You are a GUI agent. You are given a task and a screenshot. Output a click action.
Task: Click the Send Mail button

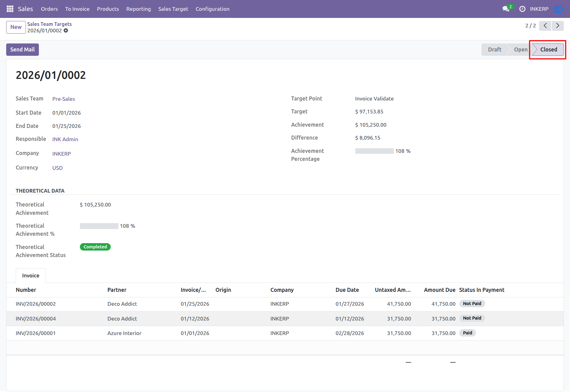[23, 50]
